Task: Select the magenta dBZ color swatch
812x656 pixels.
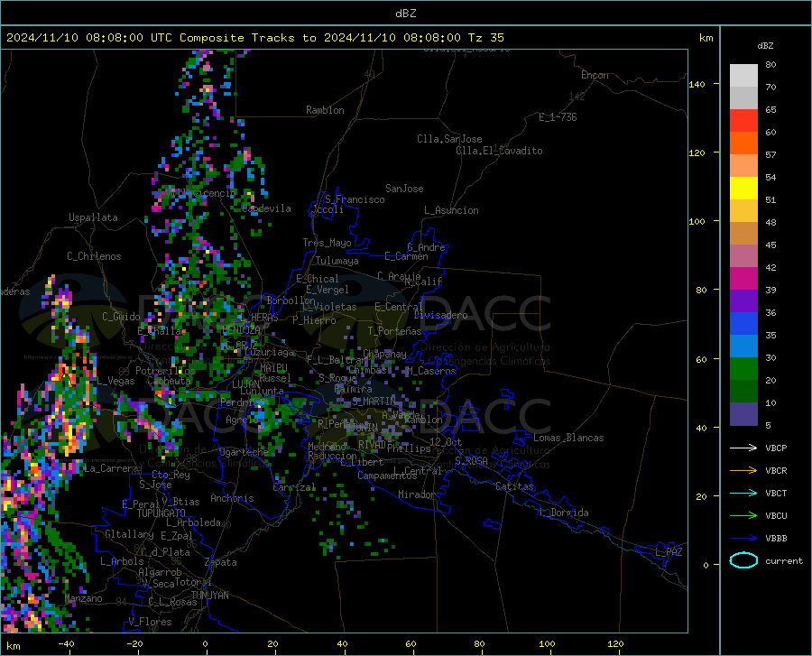Action: pos(743,279)
